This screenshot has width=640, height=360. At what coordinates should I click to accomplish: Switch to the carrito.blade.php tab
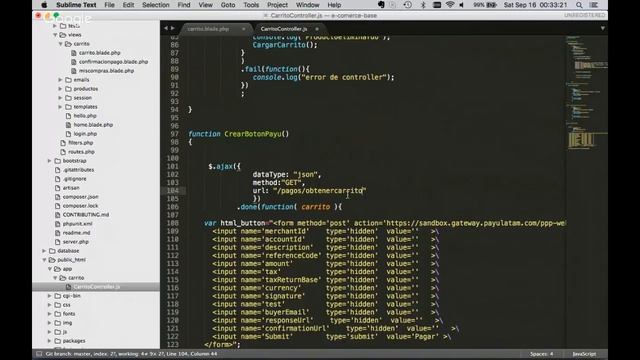209,29
